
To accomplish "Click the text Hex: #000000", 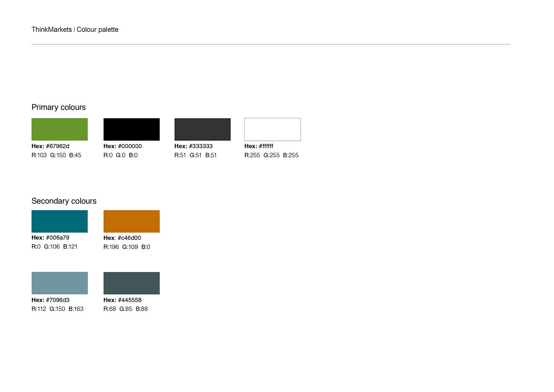I will tap(123, 146).
